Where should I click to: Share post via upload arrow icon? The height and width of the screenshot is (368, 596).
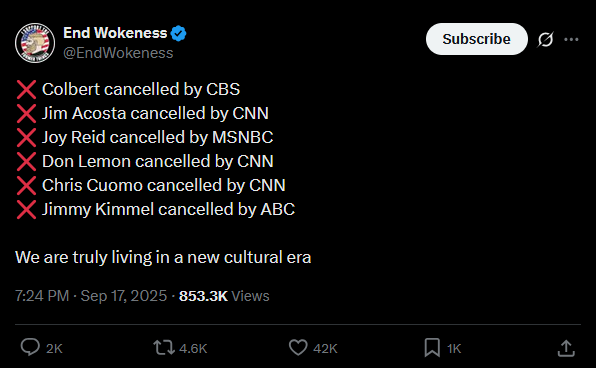(x=566, y=348)
